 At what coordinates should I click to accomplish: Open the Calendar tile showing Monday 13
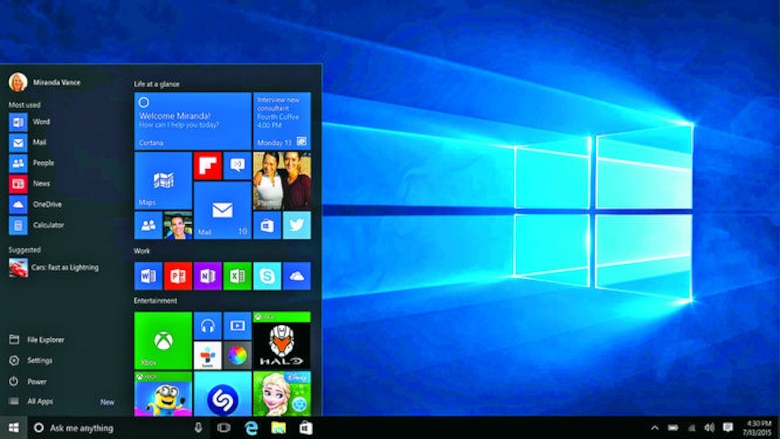point(282,121)
